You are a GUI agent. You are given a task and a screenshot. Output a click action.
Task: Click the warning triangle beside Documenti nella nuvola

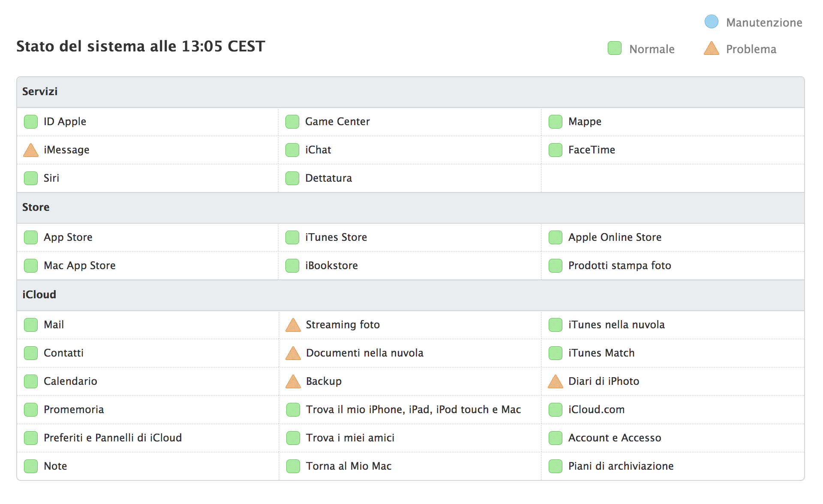point(293,353)
